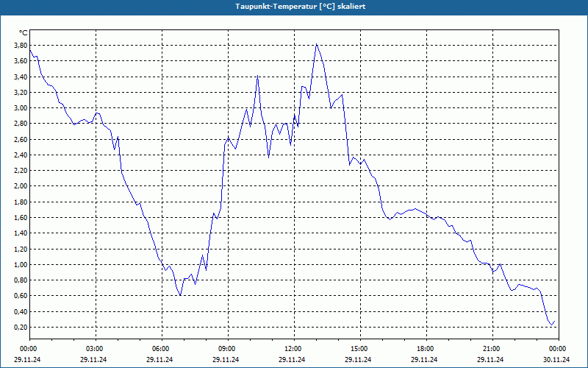This screenshot has height=368, width=588.
Task: Click the "29.11.24" date under 15:00
Action: point(358,359)
